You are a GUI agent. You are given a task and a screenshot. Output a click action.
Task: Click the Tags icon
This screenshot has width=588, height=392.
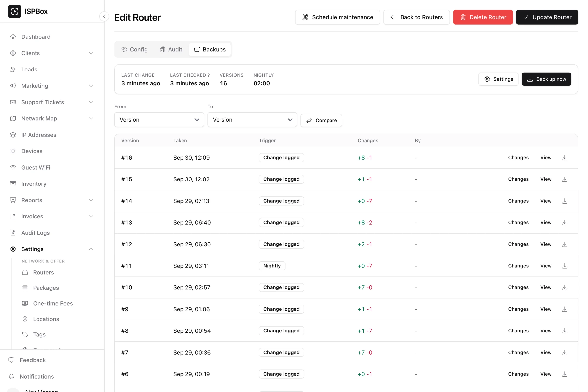click(25, 334)
